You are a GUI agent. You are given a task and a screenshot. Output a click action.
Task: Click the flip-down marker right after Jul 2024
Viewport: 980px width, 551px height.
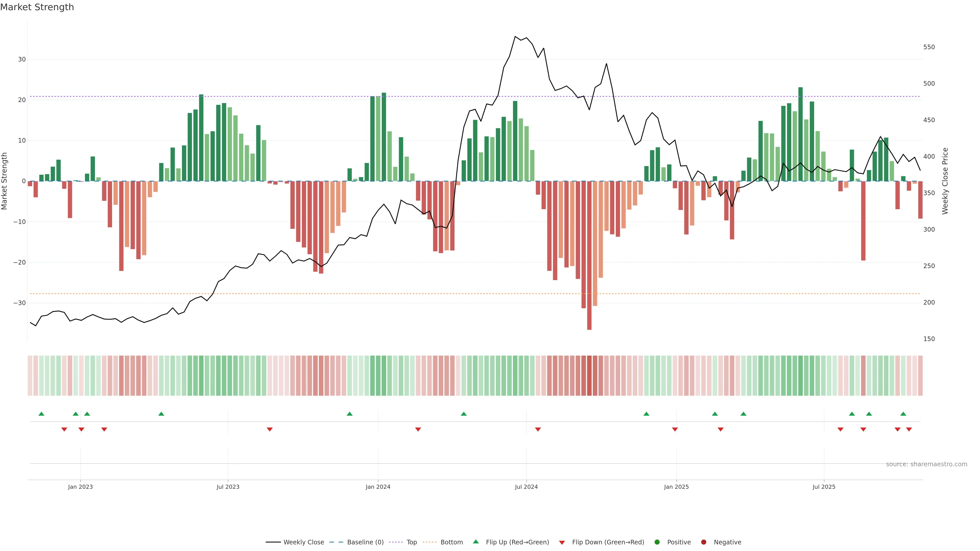tap(538, 429)
